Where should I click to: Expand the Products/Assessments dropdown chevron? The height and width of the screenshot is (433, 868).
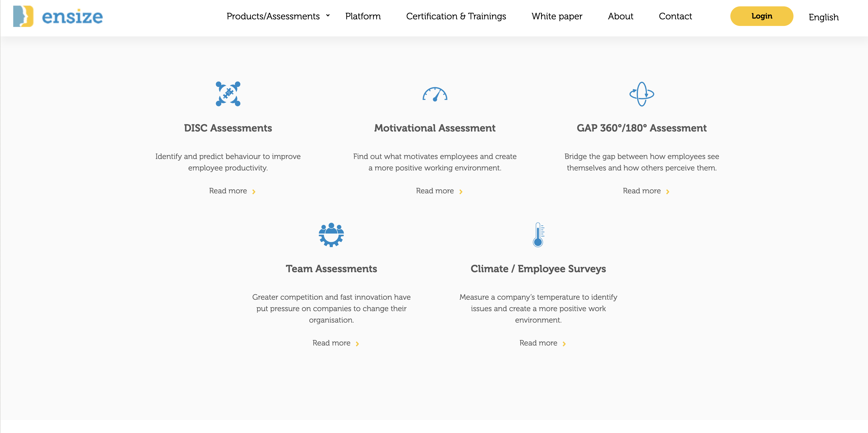point(327,16)
